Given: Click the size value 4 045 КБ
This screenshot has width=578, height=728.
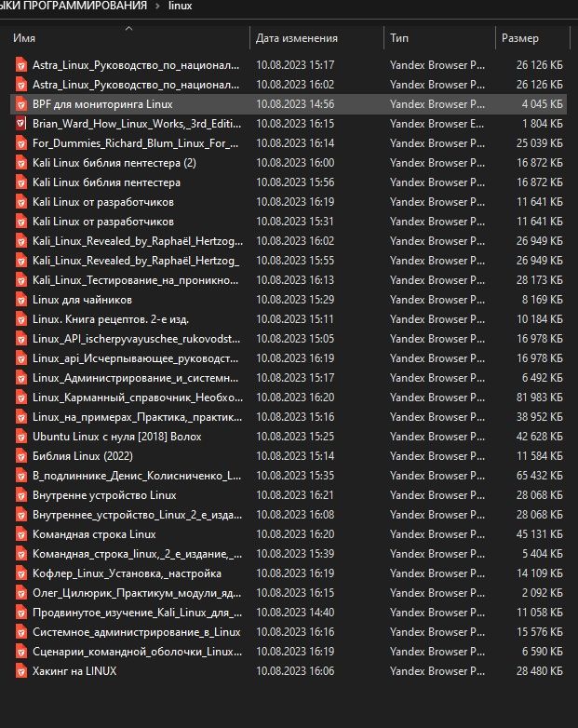Looking at the screenshot, I should 543,104.
